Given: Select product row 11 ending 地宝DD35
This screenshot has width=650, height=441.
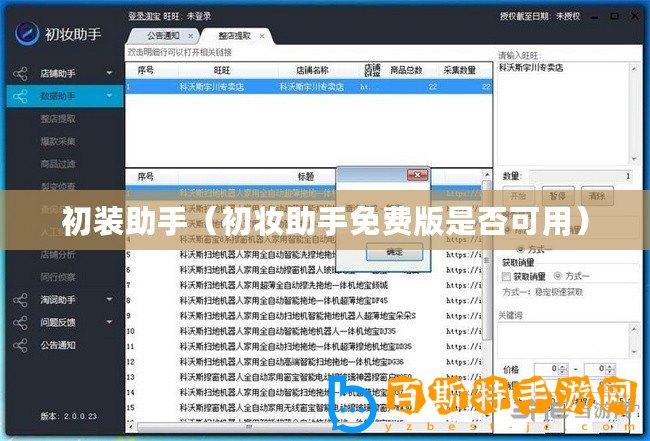Looking at the screenshot, I should pos(304,346).
